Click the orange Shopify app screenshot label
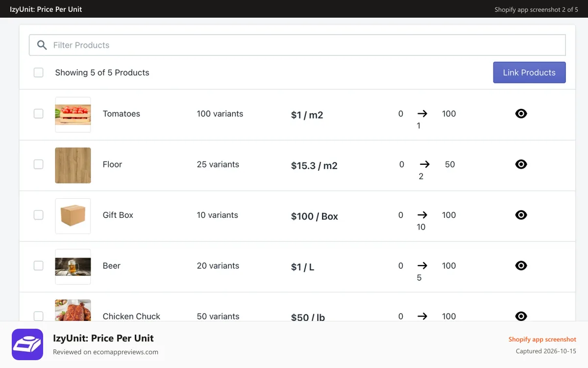Screen dimensions: 588x368 (542, 340)
